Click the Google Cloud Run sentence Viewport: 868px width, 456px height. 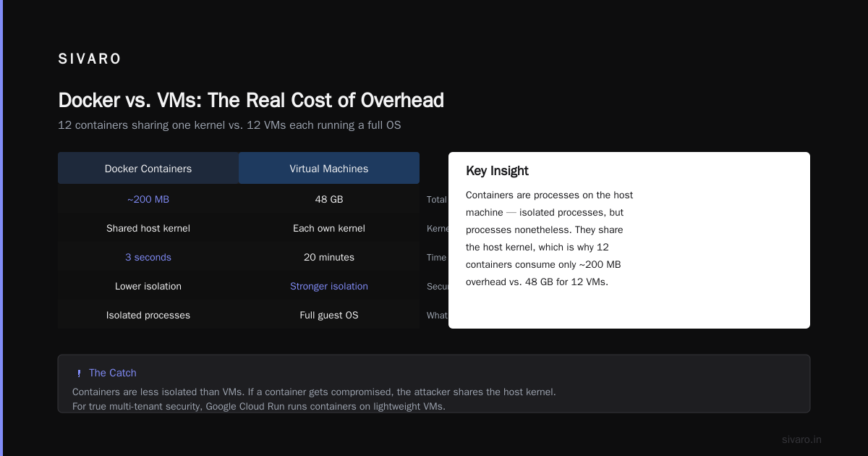pyautogui.click(x=259, y=406)
